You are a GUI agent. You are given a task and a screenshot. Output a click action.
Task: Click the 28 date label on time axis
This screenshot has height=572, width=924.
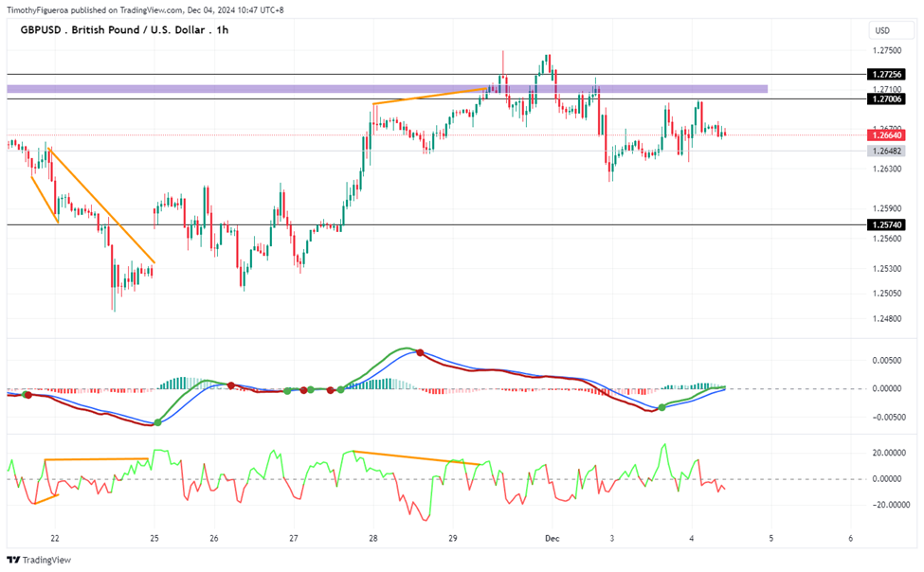click(373, 539)
